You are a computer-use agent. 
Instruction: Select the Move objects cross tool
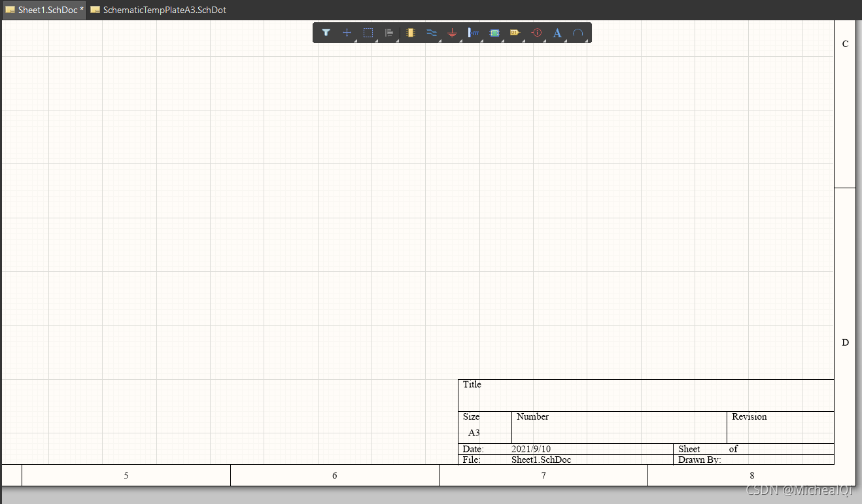pyautogui.click(x=347, y=33)
